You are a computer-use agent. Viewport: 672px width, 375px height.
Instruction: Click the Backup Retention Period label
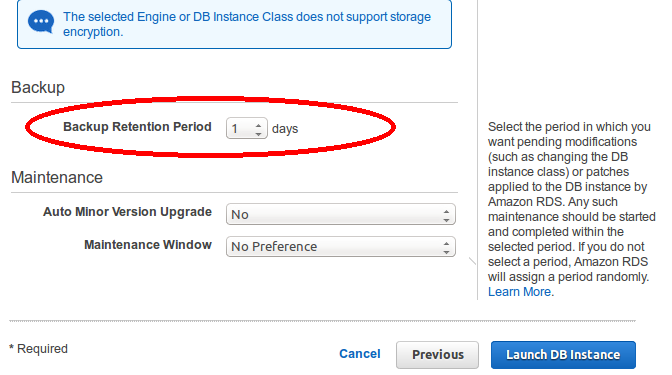pos(137,127)
